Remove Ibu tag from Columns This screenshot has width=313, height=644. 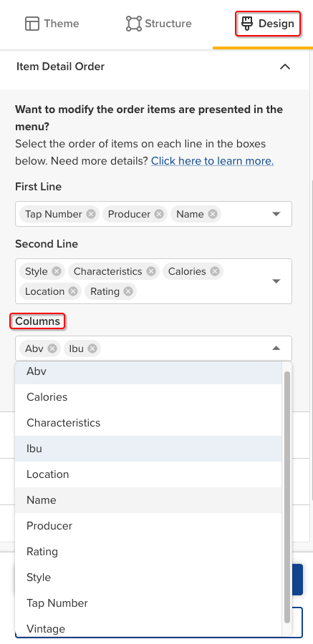(x=92, y=348)
